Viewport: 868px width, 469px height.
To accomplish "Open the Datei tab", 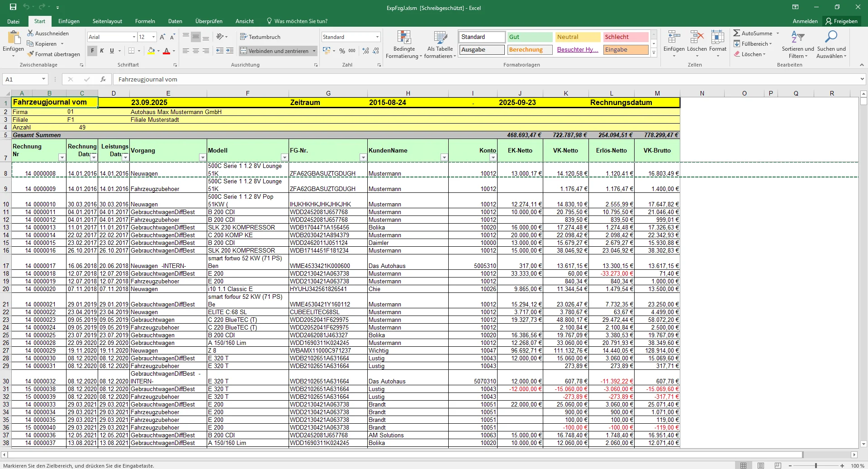I will (14, 21).
